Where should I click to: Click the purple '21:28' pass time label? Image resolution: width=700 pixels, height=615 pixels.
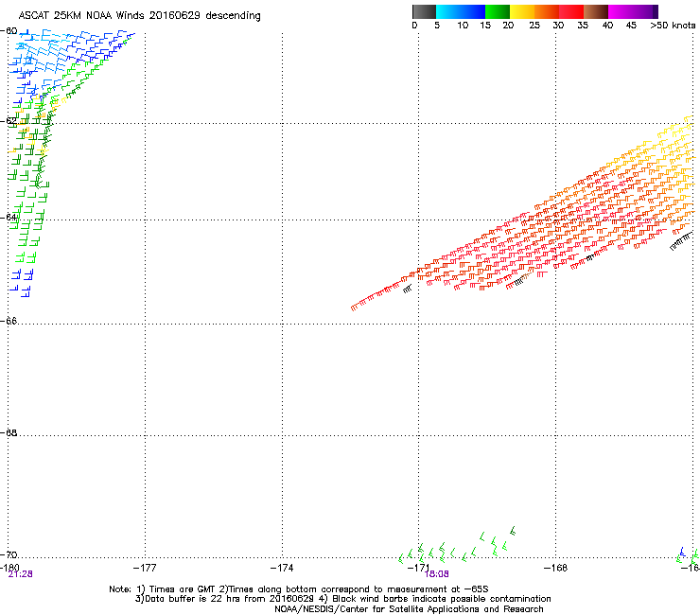(x=21, y=574)
